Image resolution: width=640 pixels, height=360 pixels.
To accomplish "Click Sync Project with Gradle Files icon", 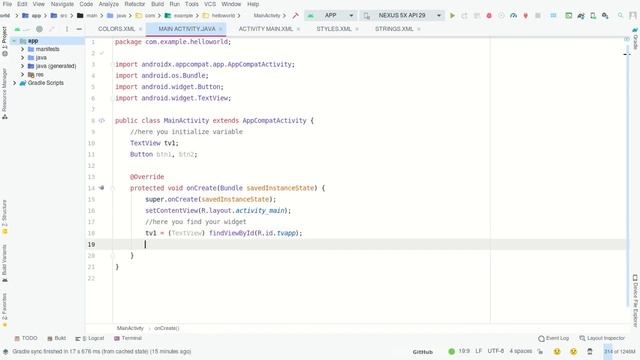I will [x=581, y=16].
